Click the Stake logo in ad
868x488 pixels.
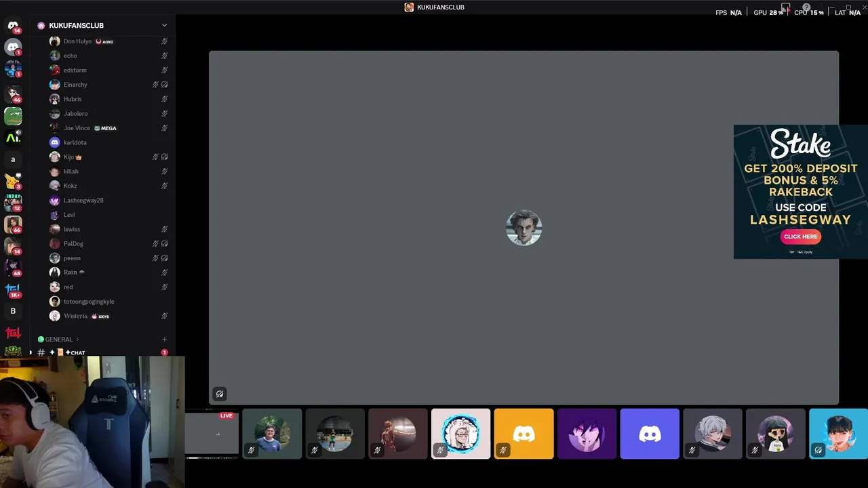(x=800, y=144)
